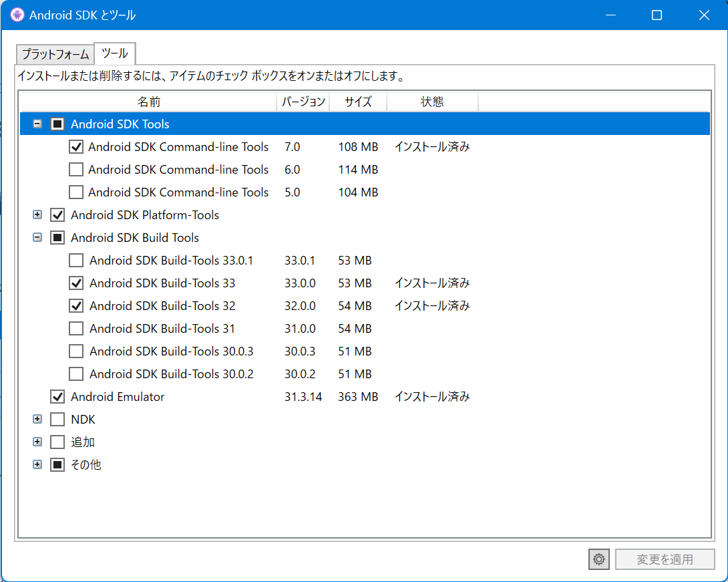The image size is (728, 582).
Task: Select the NDK row label
Action: (x=83, y=420)
